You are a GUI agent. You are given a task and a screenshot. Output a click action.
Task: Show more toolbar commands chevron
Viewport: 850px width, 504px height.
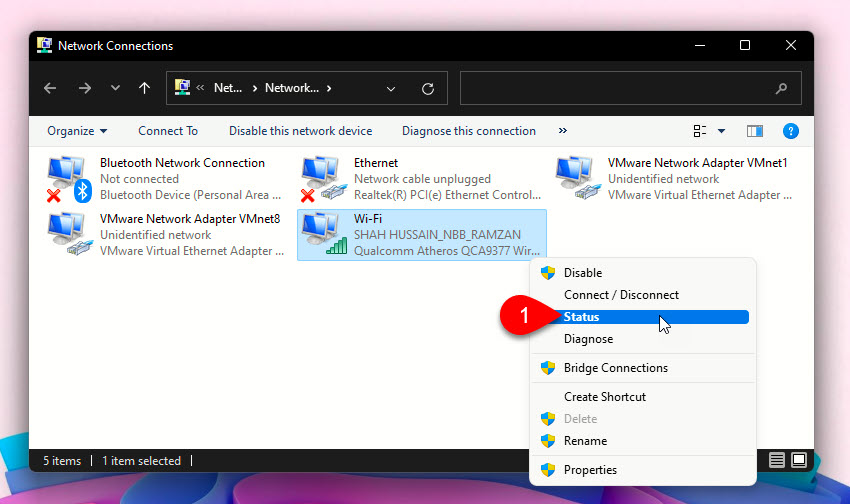coord(563,131)
